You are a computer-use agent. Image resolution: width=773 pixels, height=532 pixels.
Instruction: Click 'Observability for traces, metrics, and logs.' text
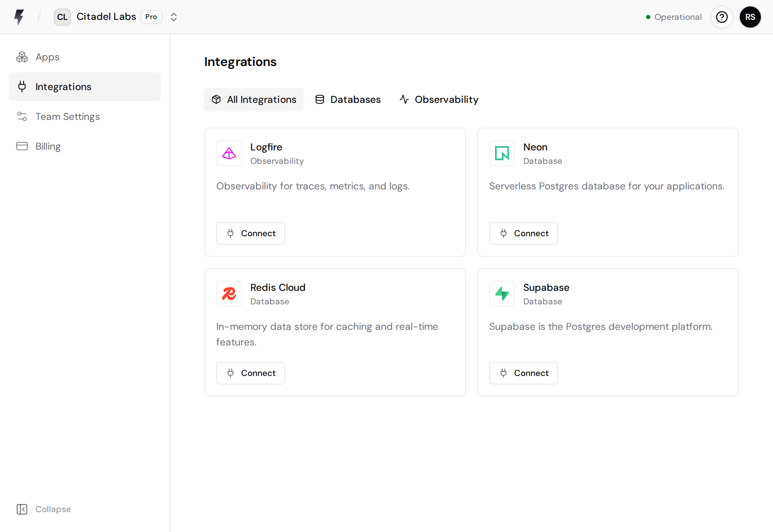point(313,186)
